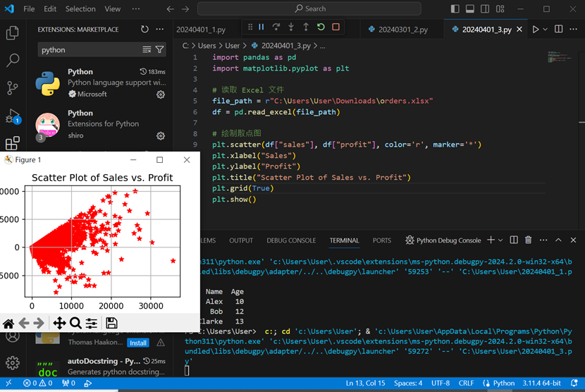Screen dimensions: 585x392
Task: Restart the debug session
Action: coord(321,27)
